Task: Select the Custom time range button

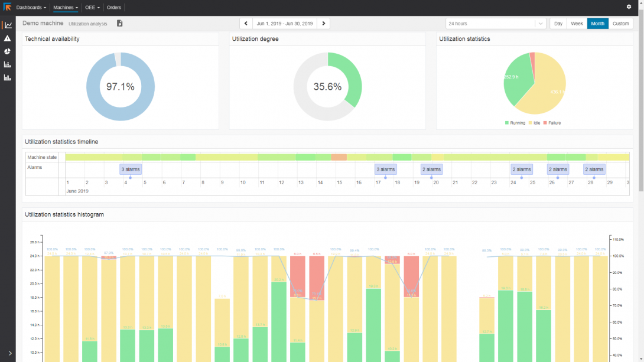Action: click(620, 24)
